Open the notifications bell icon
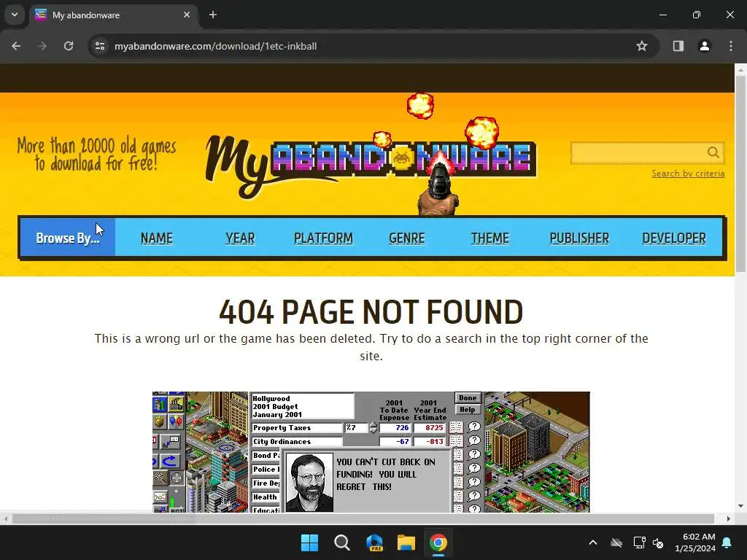 coord(727,542)
